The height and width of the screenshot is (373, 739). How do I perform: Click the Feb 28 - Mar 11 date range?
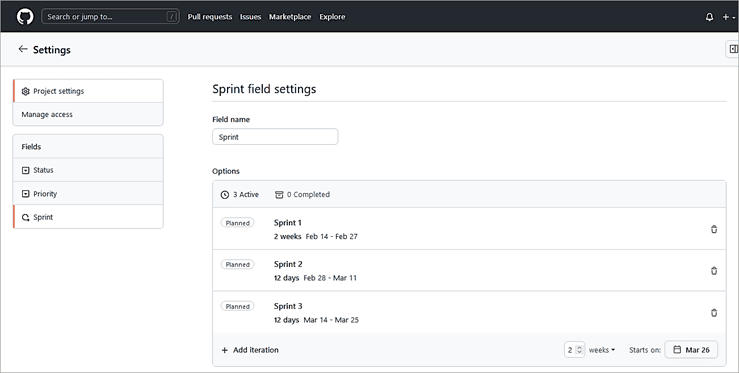330,278
